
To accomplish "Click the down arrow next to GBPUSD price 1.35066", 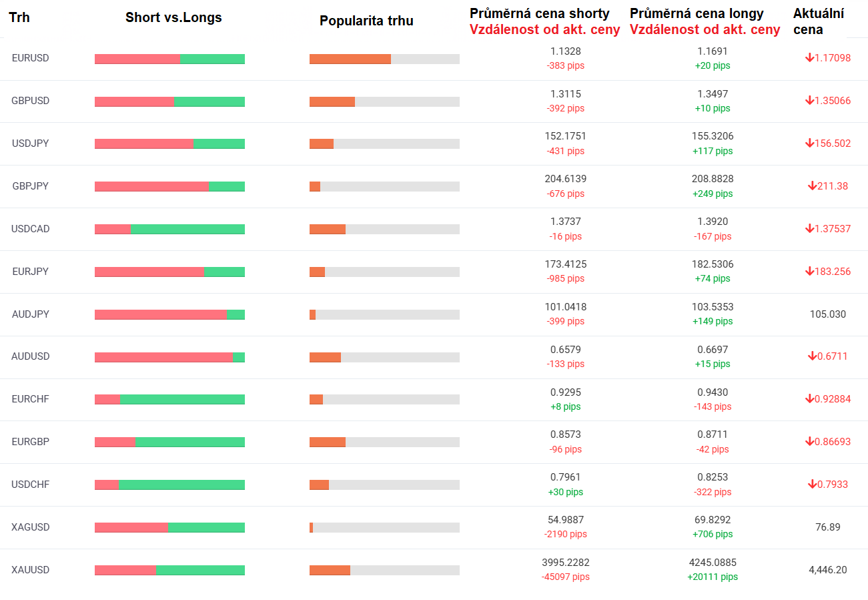I will coord(809,101).
